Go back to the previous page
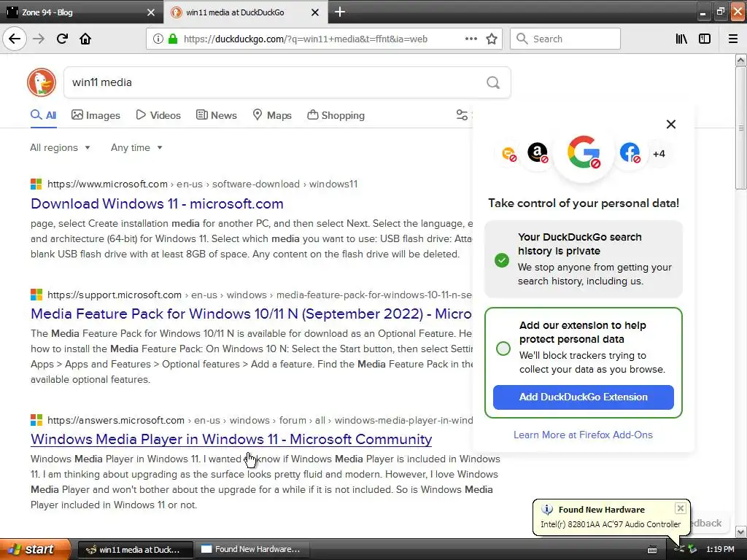747x560 pixels. 15,39
